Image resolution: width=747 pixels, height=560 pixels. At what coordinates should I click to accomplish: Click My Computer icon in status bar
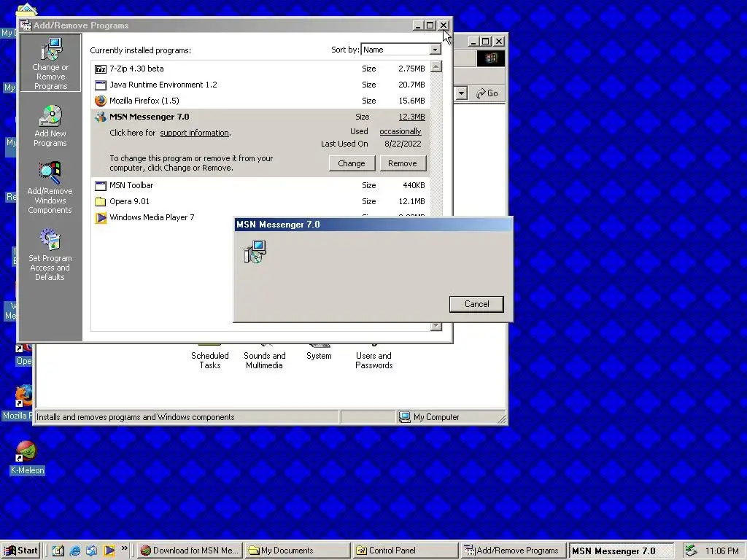point(404,417)
